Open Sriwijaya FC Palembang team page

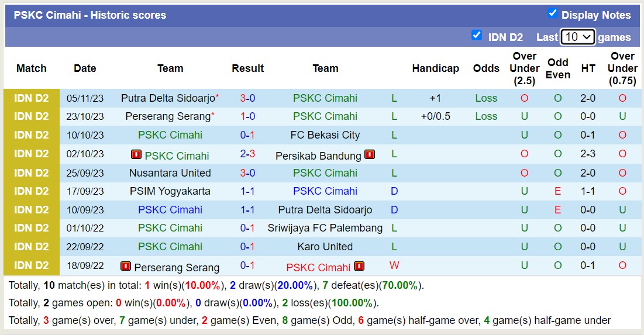click(325, 228)
